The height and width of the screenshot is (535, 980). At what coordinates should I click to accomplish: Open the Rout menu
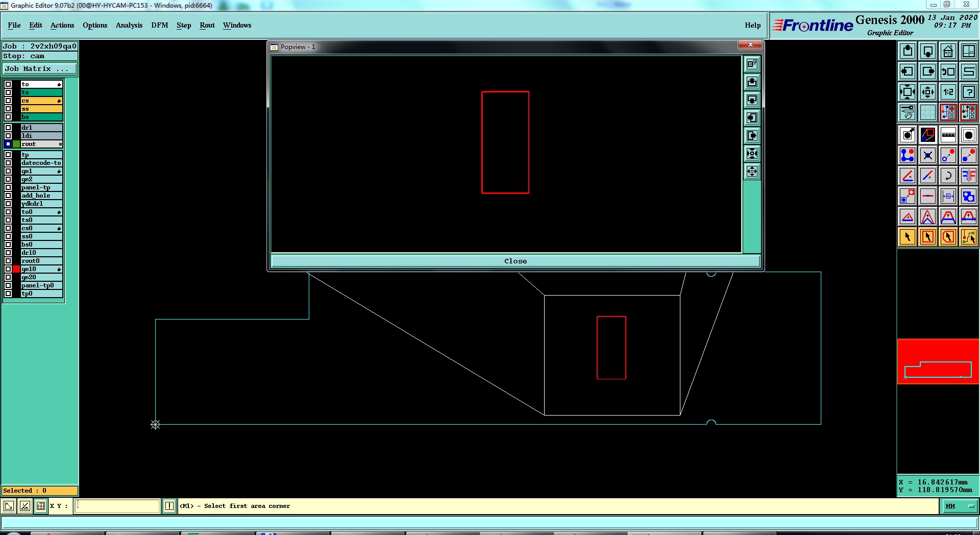coord(207,25)
